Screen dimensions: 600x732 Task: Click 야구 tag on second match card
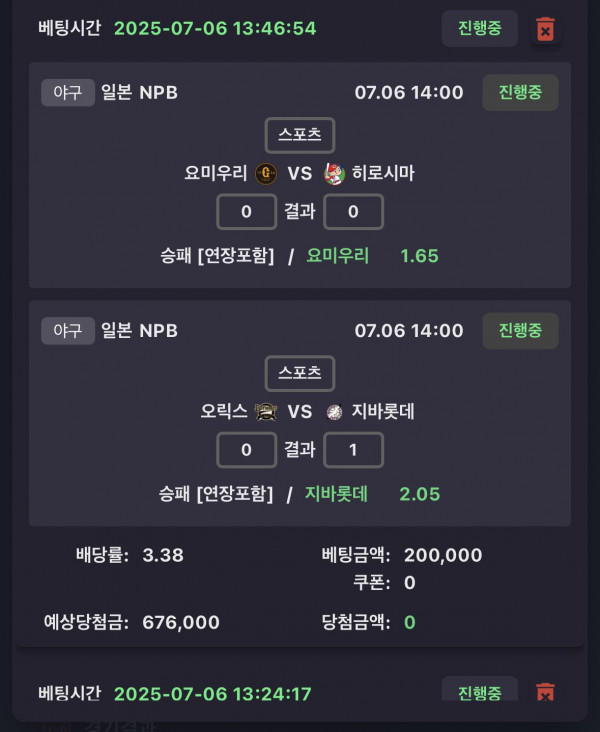[68, 331]
